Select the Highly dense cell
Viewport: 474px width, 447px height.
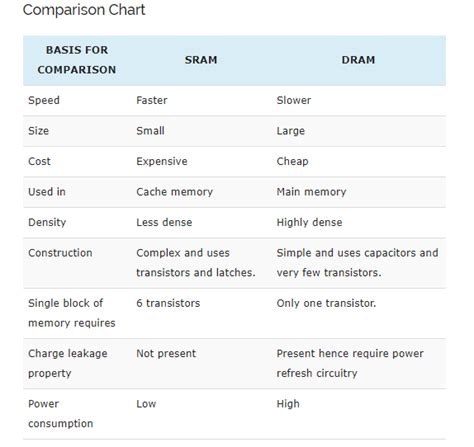pos(309,222)
